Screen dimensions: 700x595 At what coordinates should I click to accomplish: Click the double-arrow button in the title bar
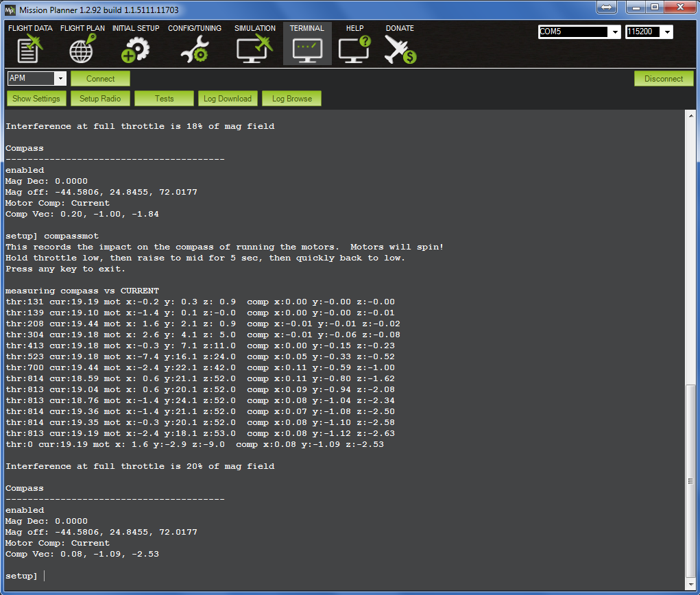(607, 7)
